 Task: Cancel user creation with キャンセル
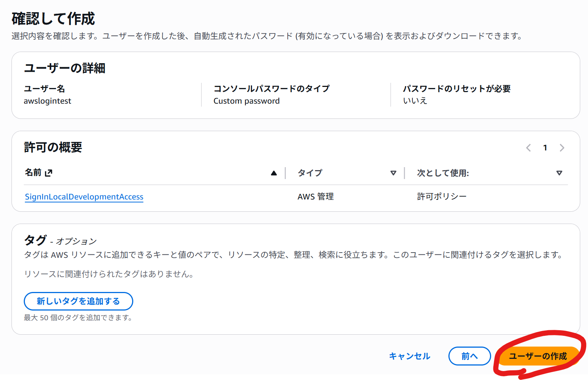(x=409, y=356)
